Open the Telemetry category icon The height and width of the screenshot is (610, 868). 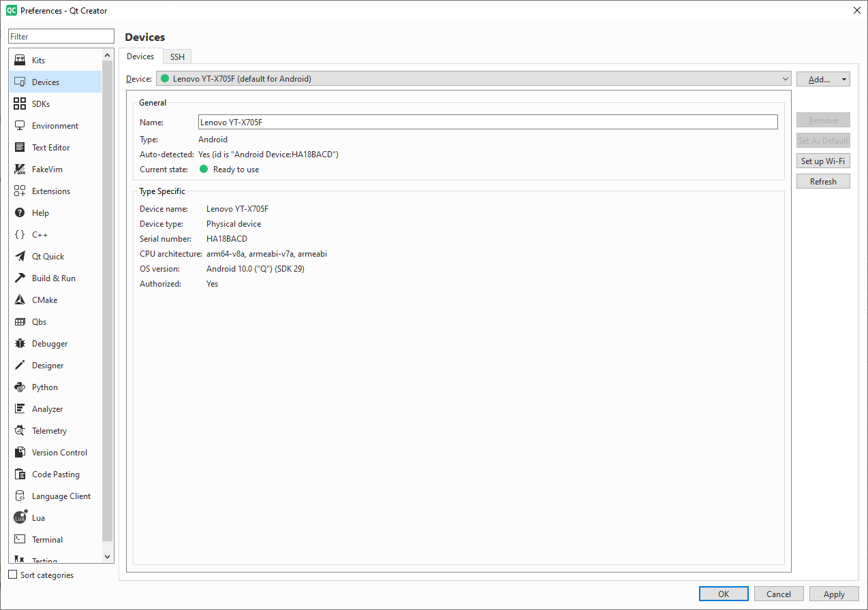click(x=20, y=431)
